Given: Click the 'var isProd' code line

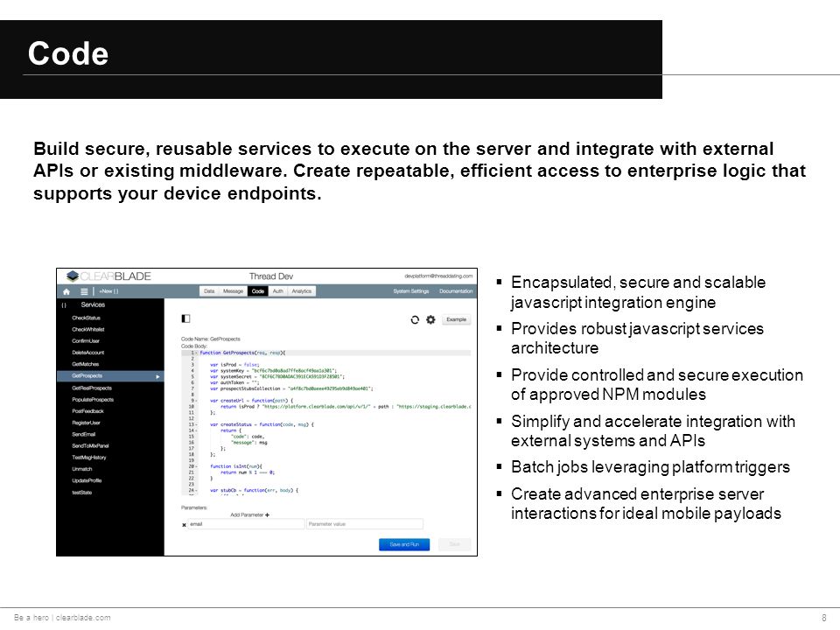Looking at the screenshot, I should [x=234, y=365].
